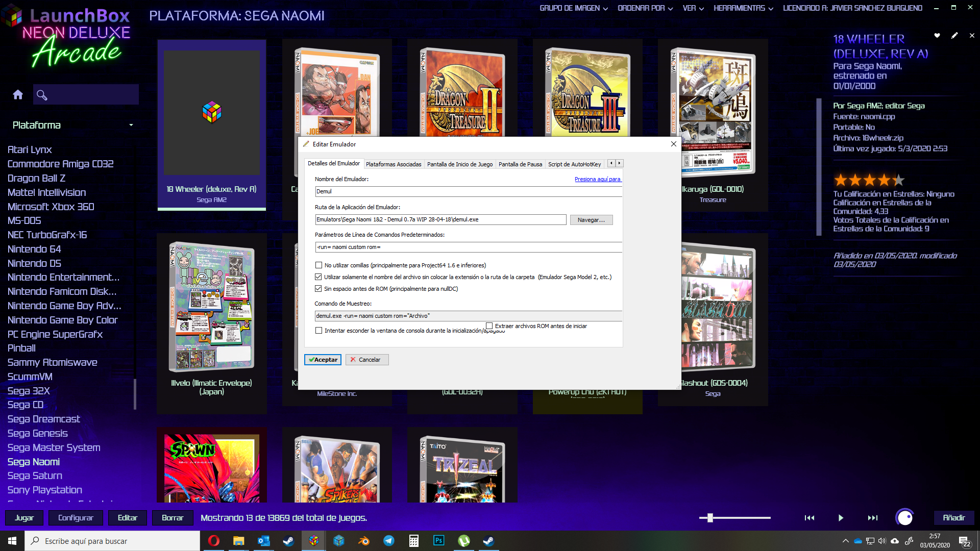Open Telegram from taskbar
The height and width of the screenshot is (551, 980).
pos(389,541)
